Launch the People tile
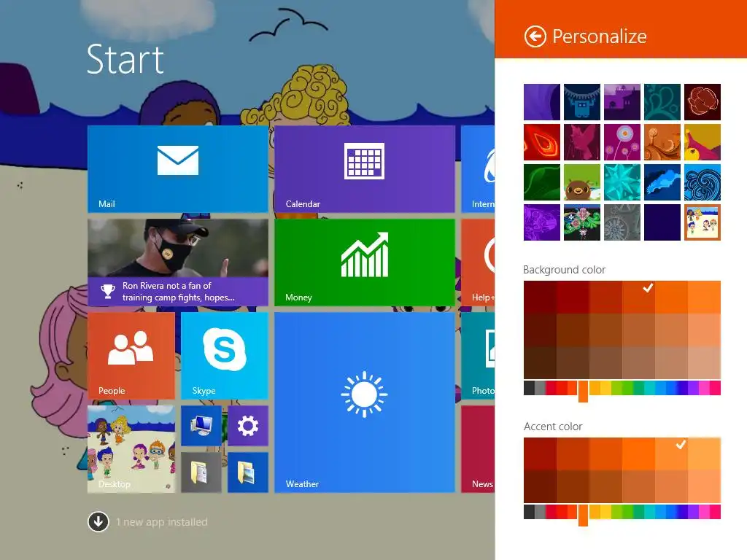747x560 pixels. (x=131, y=355)
